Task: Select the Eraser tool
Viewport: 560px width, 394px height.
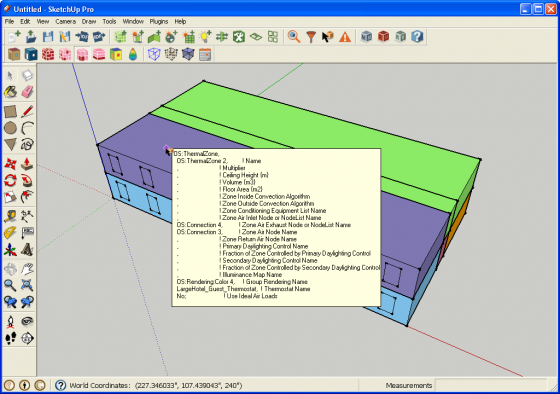Action: point(27,92)
